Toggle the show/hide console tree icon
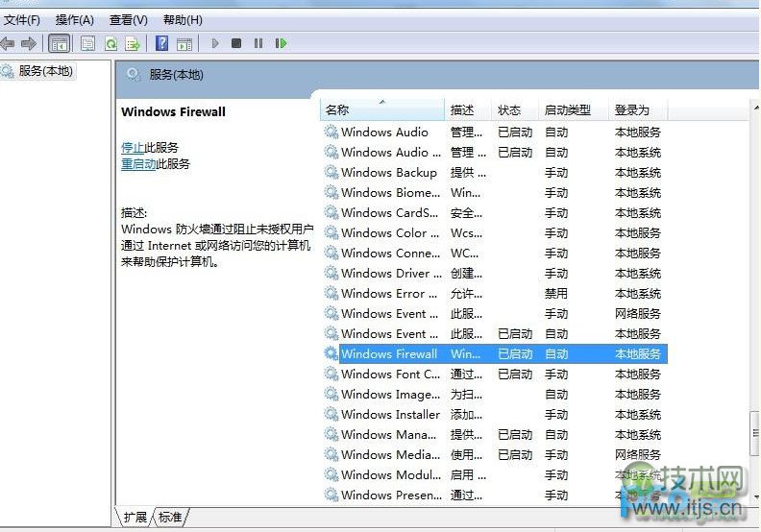761x532 pixels. 61,43
